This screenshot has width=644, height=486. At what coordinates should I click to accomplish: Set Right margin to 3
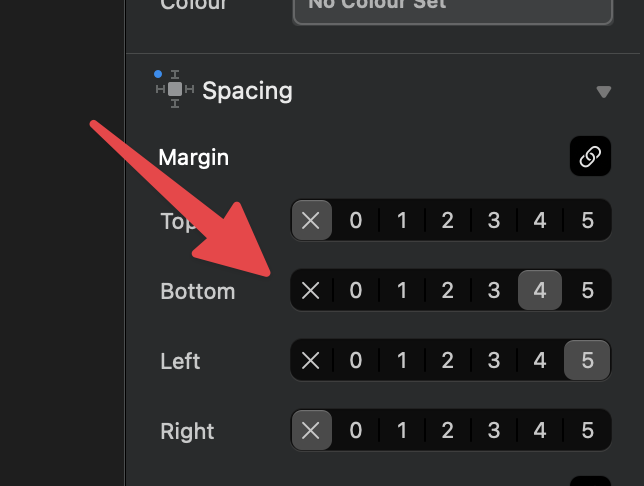click(x=494, y=431)
